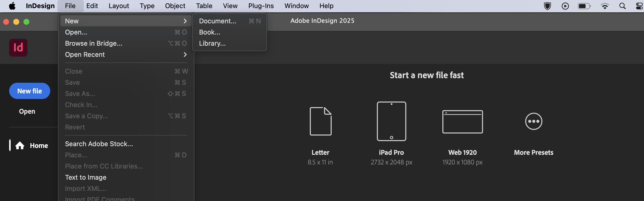Screen dimensions: 644x201
Task: Open Control Center icon
Action: tap(639, 6)
